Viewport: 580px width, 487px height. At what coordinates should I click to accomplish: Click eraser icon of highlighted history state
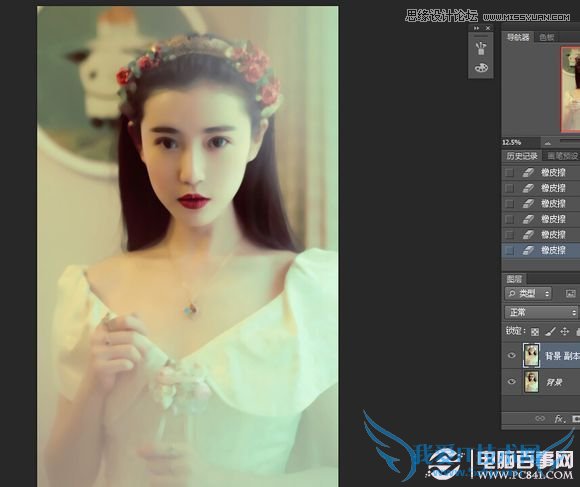point(528,250)
